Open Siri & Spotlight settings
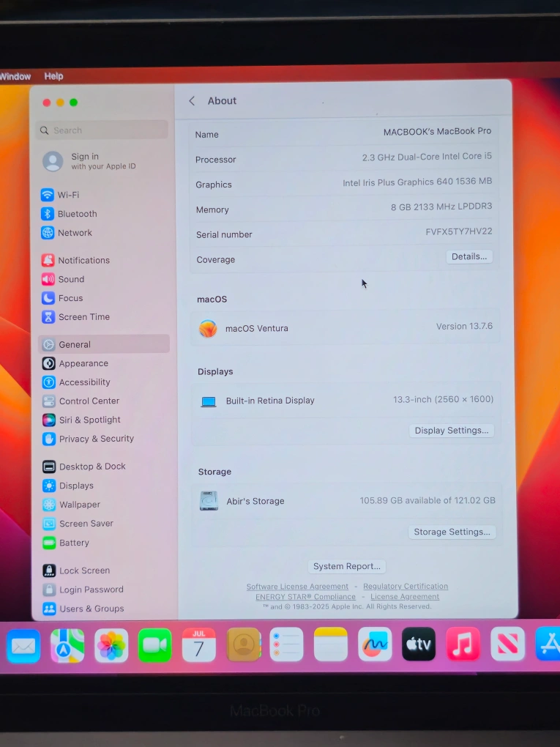Screen dimensions: 560x747 tap(81, 420)
